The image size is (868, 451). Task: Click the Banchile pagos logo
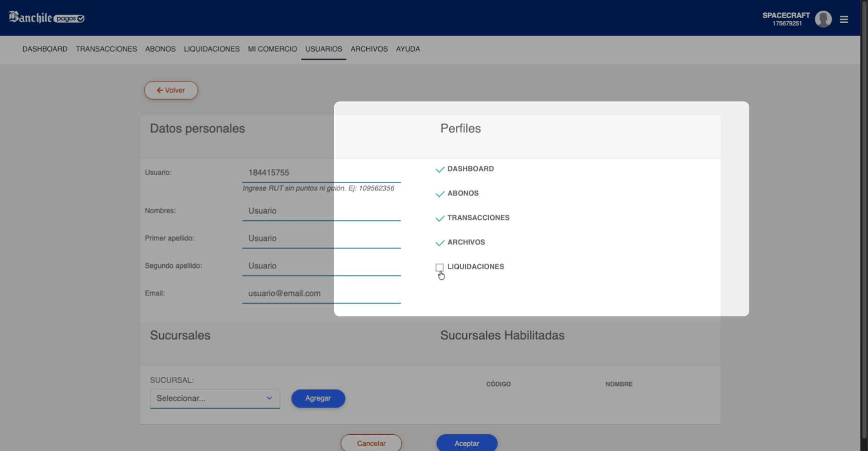click(46, 18)
